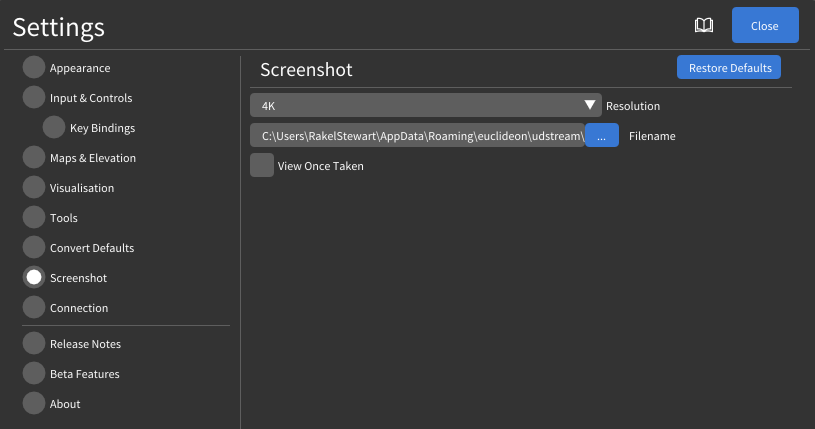Choose Key Bindings settings category
The image size is (815, 429).
54,128
